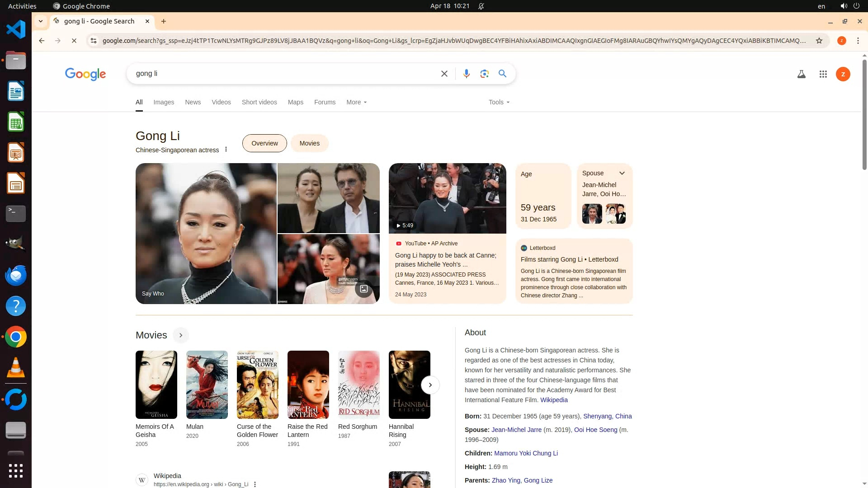Toggle do-not-disturb notification bell in top bar
This screenshot has width=868, height=488.
481,6
